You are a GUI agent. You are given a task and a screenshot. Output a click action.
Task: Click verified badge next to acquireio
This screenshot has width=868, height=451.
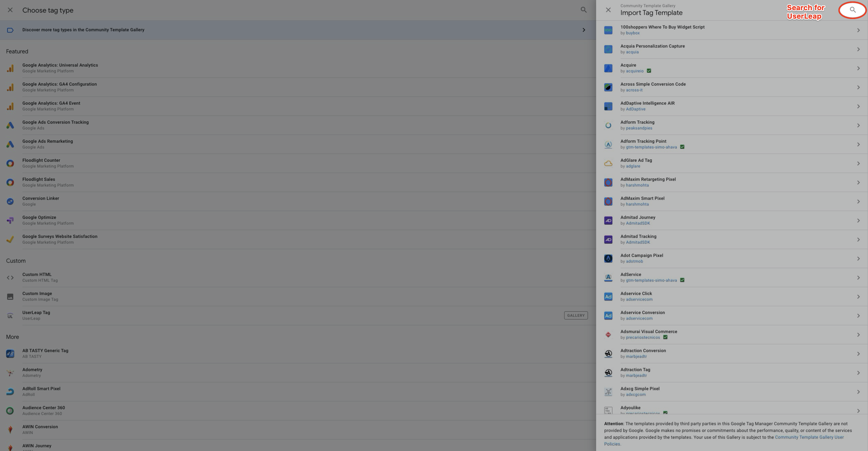(x=649, y=71)
